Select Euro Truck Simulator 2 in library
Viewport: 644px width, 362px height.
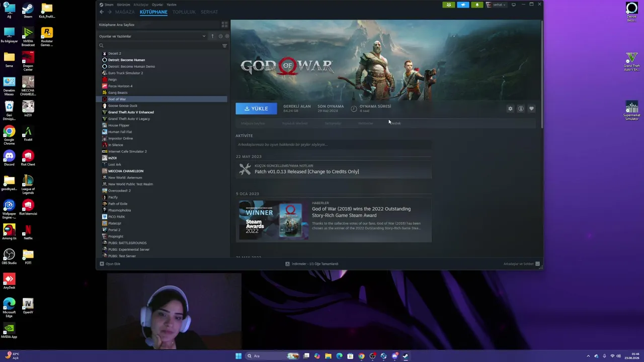pos(125,73)
